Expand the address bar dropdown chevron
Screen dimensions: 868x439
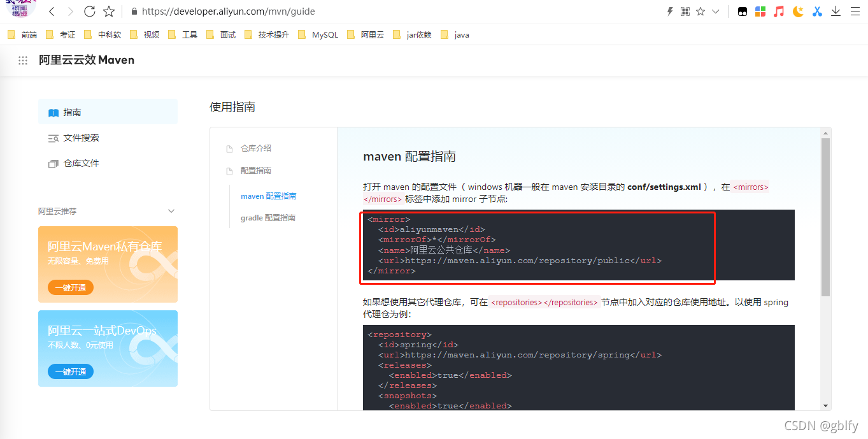pyautogui.click(x=716, y=11)
